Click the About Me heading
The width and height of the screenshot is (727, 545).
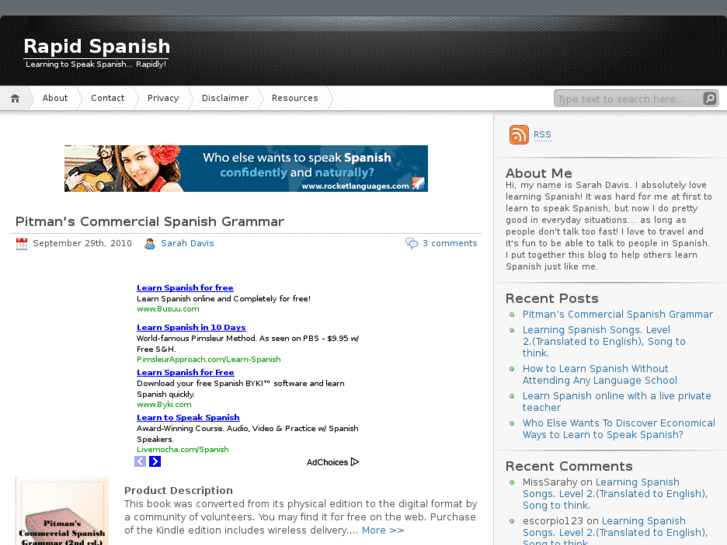[539, 173]
